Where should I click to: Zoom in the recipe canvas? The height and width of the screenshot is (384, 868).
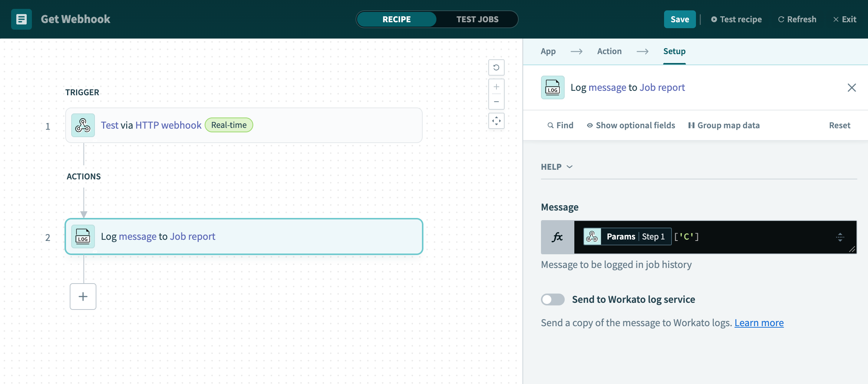click(x=496, y=87)
